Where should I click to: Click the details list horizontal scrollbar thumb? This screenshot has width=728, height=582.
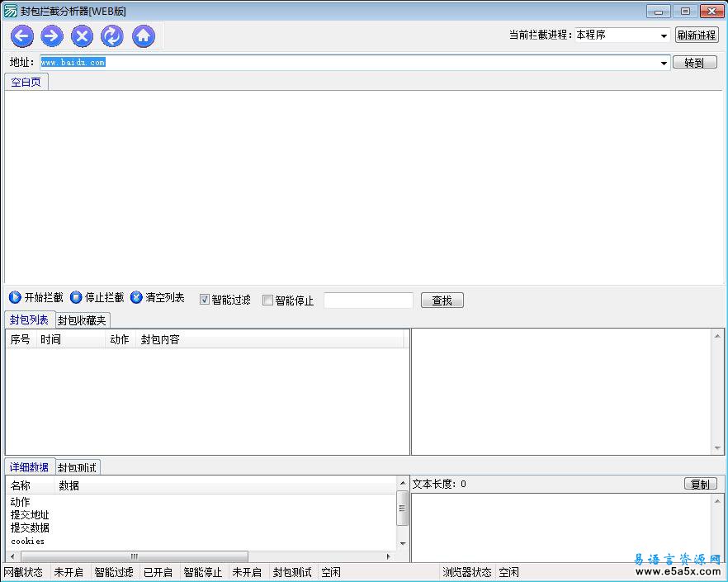click(135, 556)
